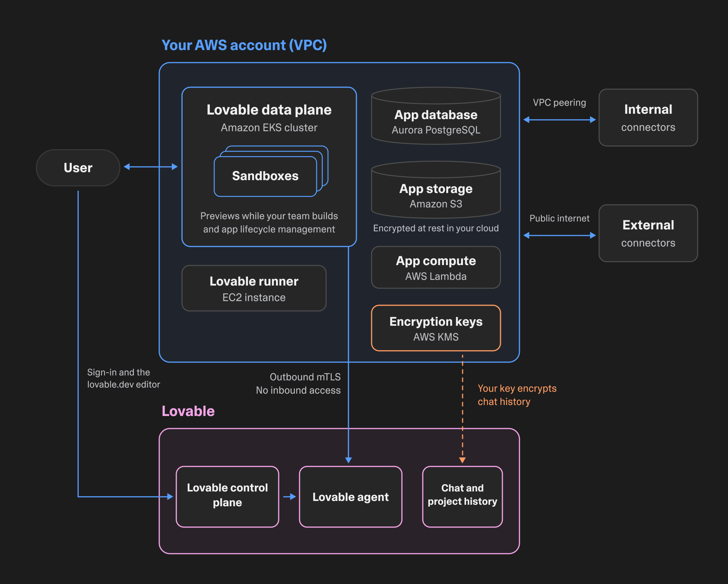Click the External connectors box
Viewport: 728px width, 584px height.
[648, 233]
